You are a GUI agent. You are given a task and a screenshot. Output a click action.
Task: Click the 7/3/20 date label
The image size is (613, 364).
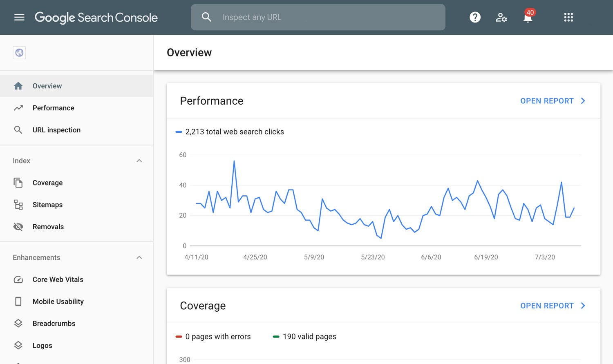point(545,257)
